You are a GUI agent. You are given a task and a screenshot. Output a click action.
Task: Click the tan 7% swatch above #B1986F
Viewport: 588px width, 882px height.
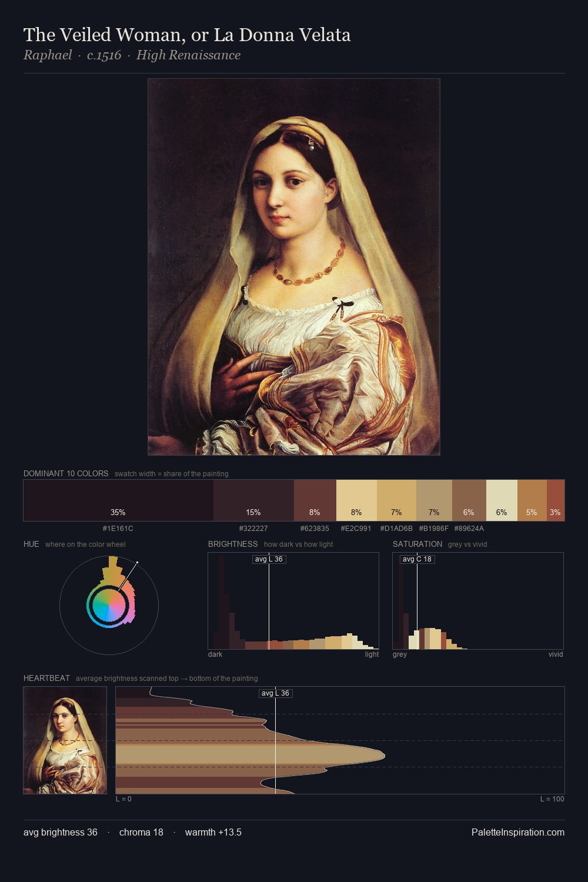tap(434, 500)
